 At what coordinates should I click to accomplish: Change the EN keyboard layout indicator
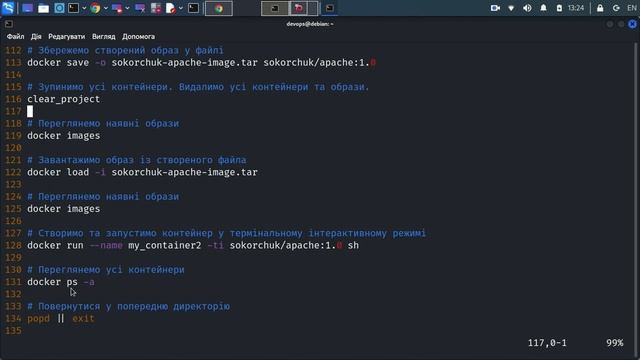click(x=631, y=8)
